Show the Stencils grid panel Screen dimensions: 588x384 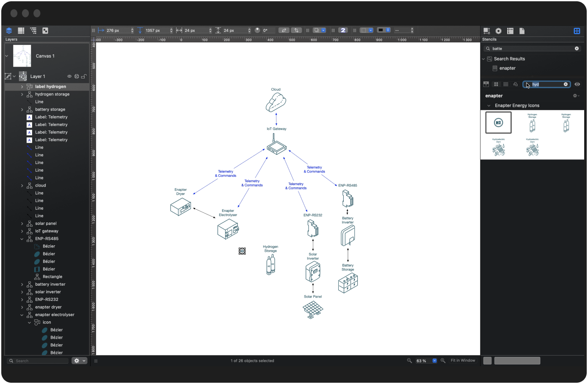[577, 31]
